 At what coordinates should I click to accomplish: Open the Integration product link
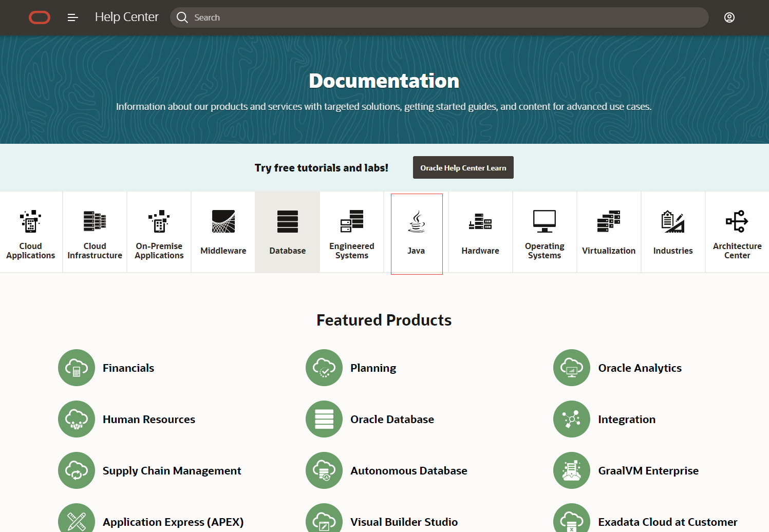click(x=627, y=420)
